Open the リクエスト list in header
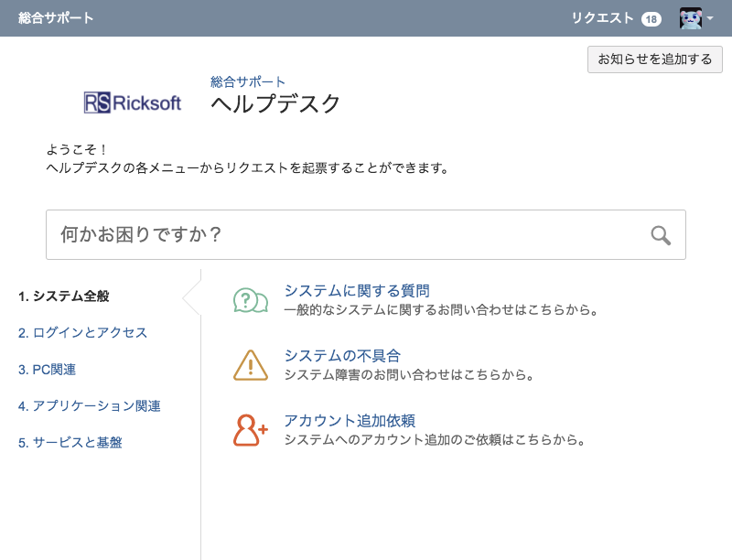 tap(602, 18)
